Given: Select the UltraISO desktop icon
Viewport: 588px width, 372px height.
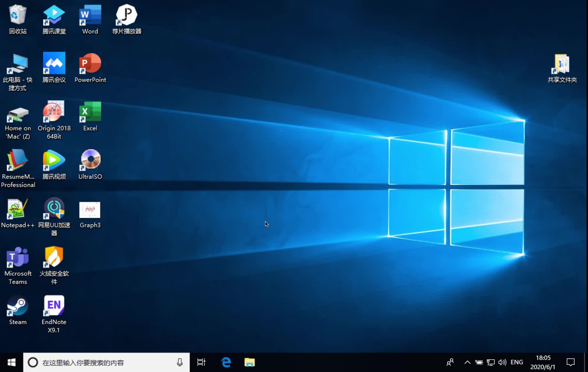Looking at the screenshot, I should pyautogui.click(x=90, y=165).
